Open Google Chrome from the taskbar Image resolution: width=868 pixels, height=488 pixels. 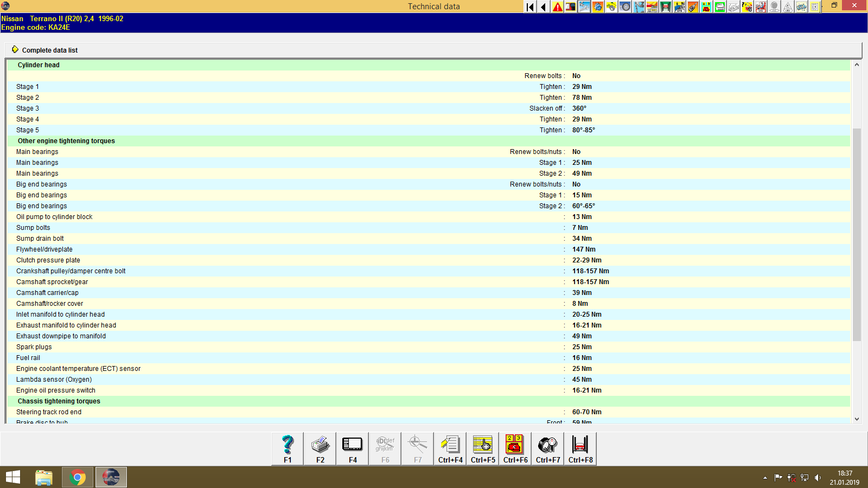point(77,477)
